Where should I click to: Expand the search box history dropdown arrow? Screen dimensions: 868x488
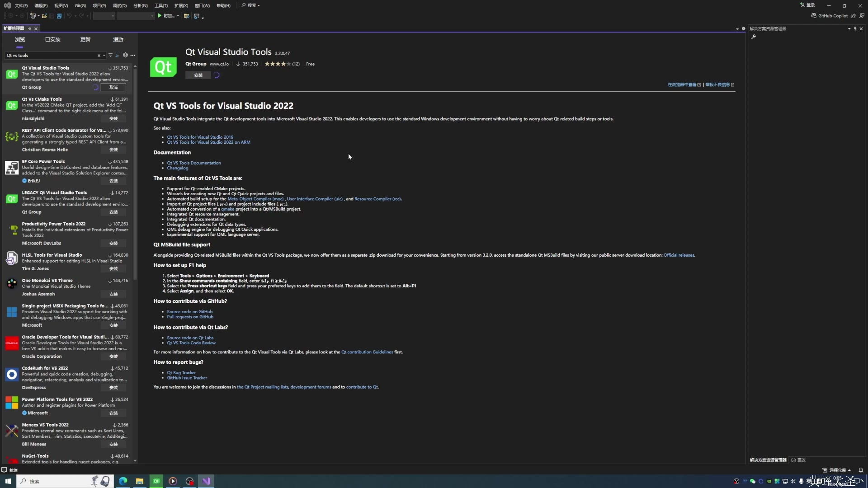(x=104, y=56)
